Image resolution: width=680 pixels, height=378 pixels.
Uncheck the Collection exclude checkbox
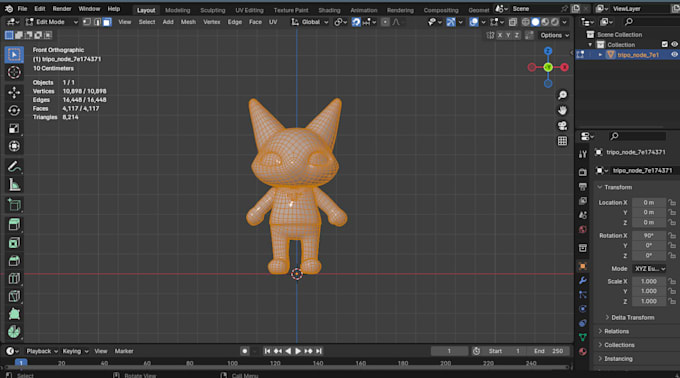click(664, 44)
